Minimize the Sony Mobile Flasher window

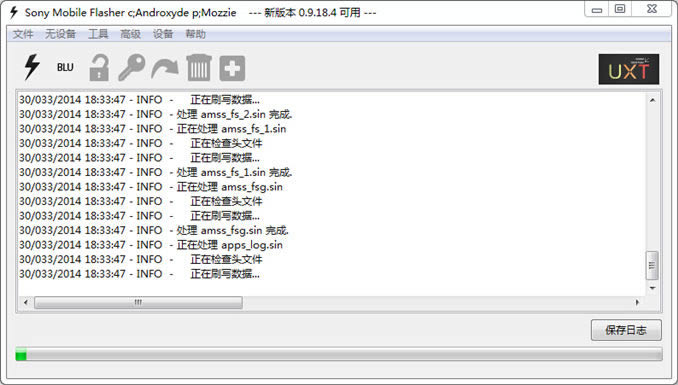click(597, 10)
